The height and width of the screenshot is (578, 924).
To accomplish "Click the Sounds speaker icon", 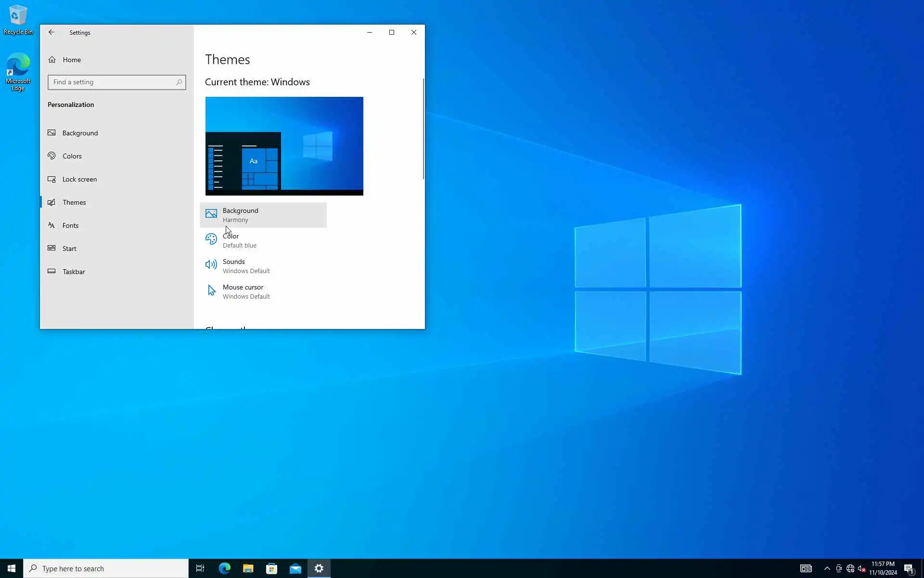I will click(211, 264).
